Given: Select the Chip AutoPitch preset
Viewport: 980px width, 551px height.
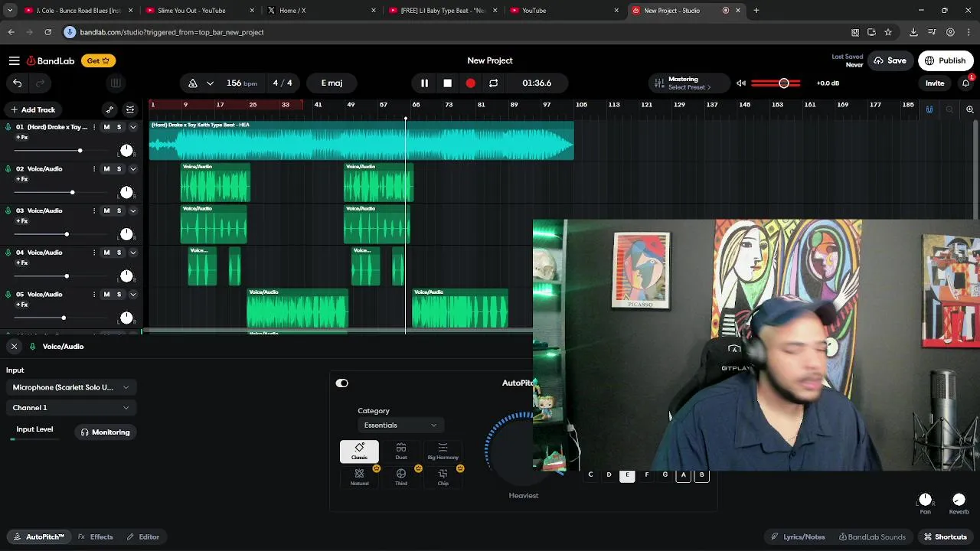Looking at the screenshot, I should 443,478.
